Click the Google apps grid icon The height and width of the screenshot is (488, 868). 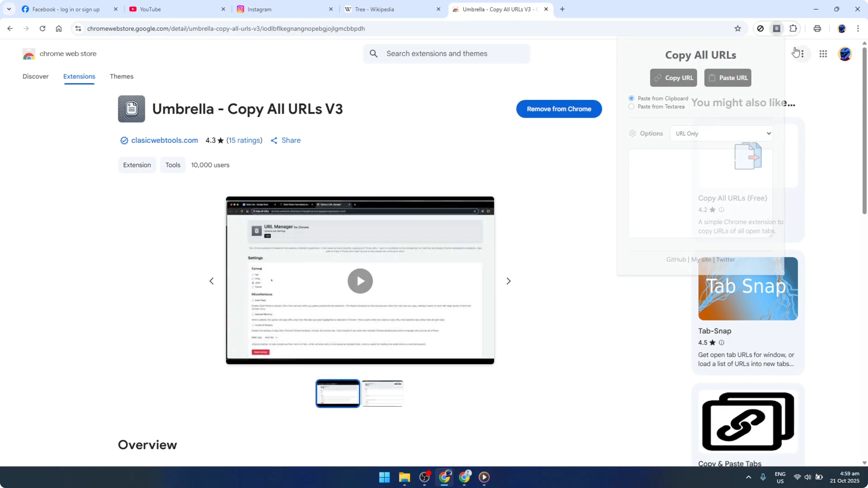(x=823, y=54)
